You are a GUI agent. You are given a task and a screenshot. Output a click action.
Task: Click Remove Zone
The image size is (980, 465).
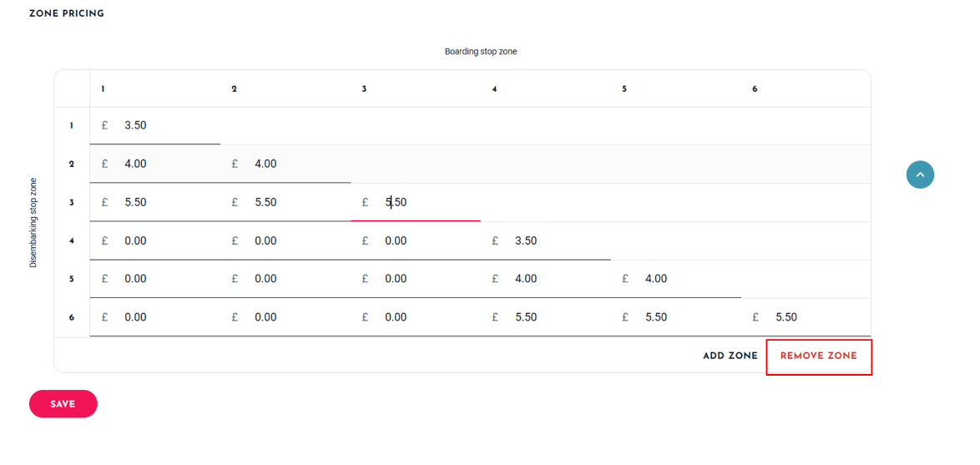coord(818,356)
